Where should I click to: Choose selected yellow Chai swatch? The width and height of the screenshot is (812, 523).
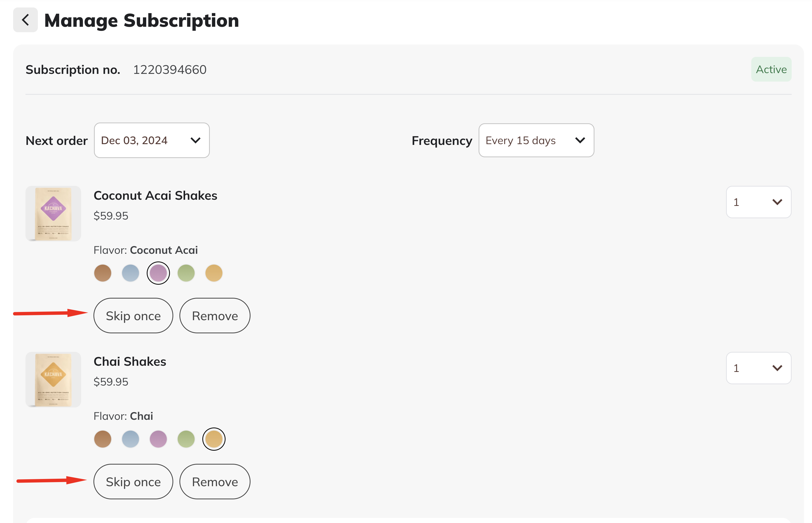point(214,439)
